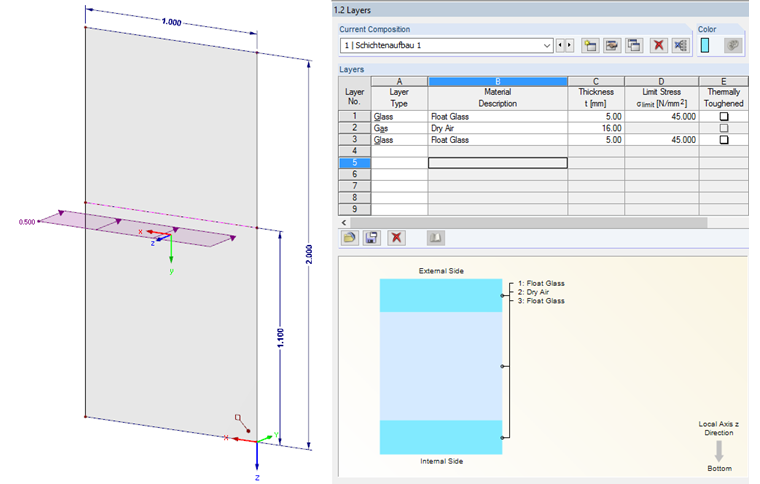Screen dimensions: 760x484
Task: Select row header 7
Action: [x=354, y=186]
